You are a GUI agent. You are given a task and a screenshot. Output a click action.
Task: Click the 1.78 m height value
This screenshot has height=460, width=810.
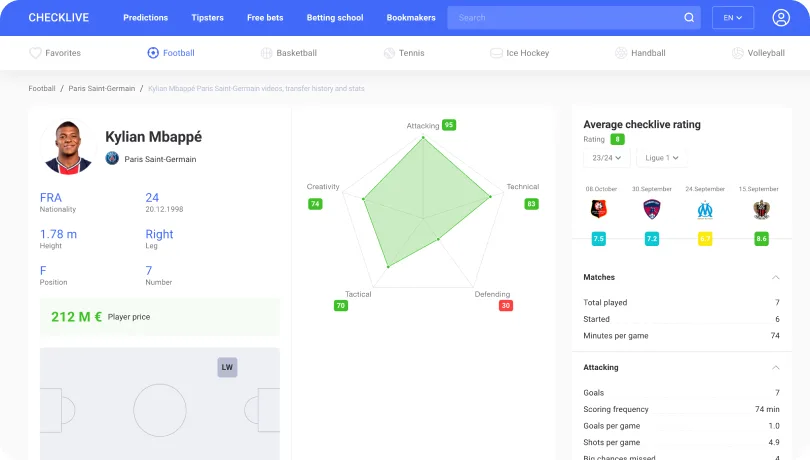58,234
